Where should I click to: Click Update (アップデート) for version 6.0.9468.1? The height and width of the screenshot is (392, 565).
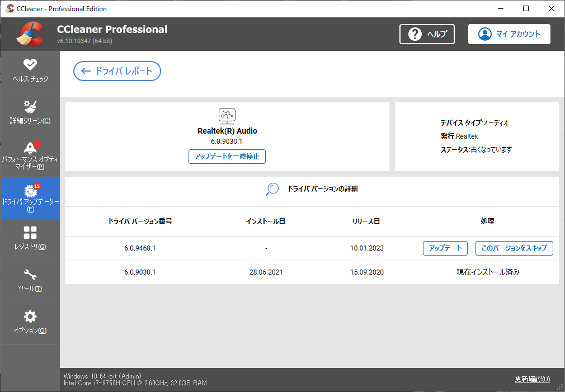click(445, 248)
